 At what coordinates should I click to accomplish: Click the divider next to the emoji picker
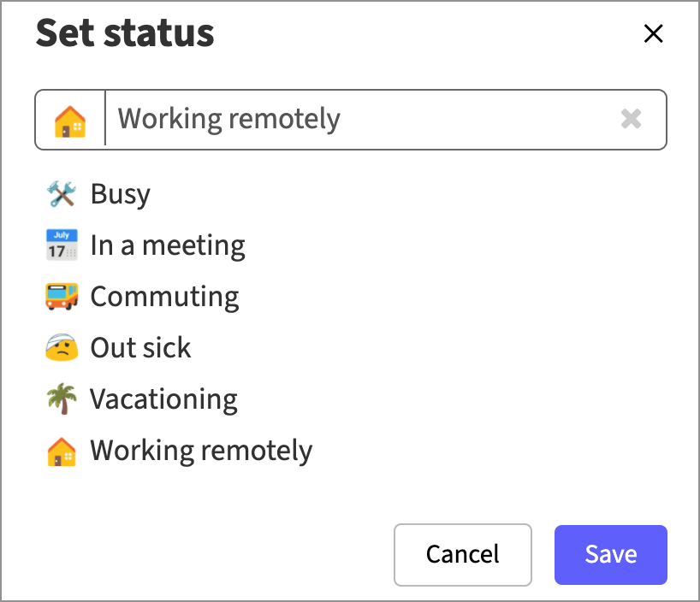105,120
